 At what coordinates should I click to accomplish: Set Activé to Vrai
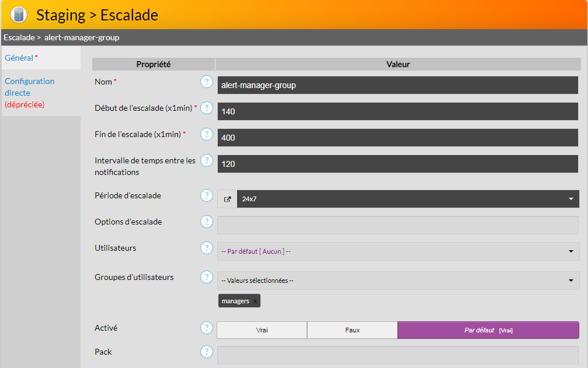coord(262,330)
